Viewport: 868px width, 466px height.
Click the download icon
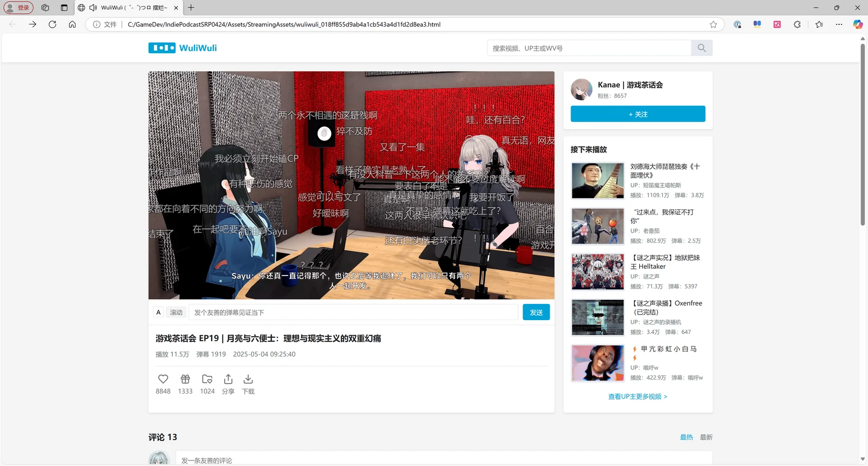click(x=248, y=379)
